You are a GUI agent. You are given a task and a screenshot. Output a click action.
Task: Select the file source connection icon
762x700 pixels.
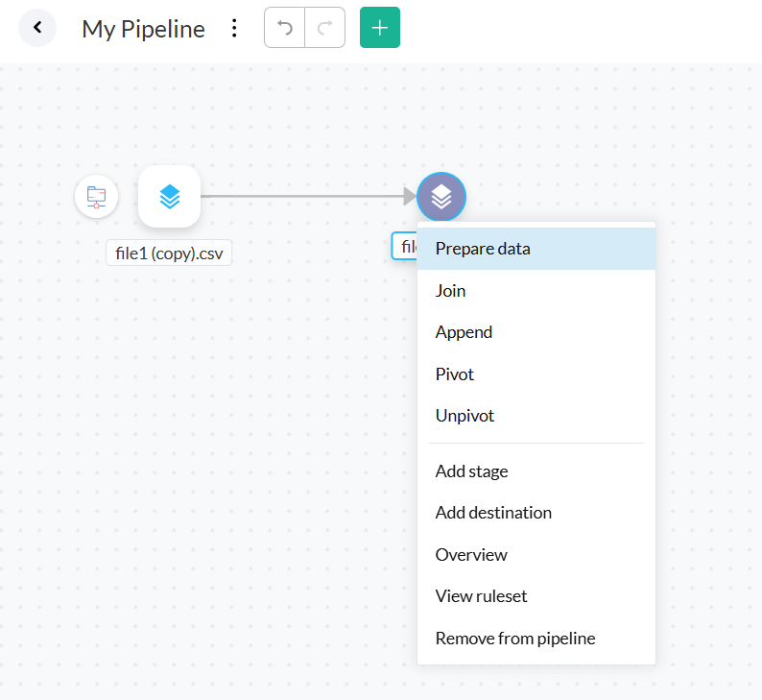pyautogui.click(x=97, y=197)
